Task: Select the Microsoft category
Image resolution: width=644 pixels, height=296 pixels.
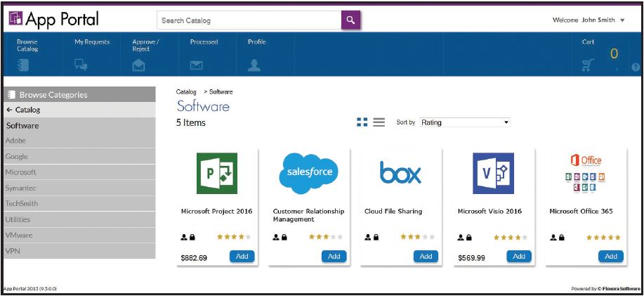Action: pos(79,172)
